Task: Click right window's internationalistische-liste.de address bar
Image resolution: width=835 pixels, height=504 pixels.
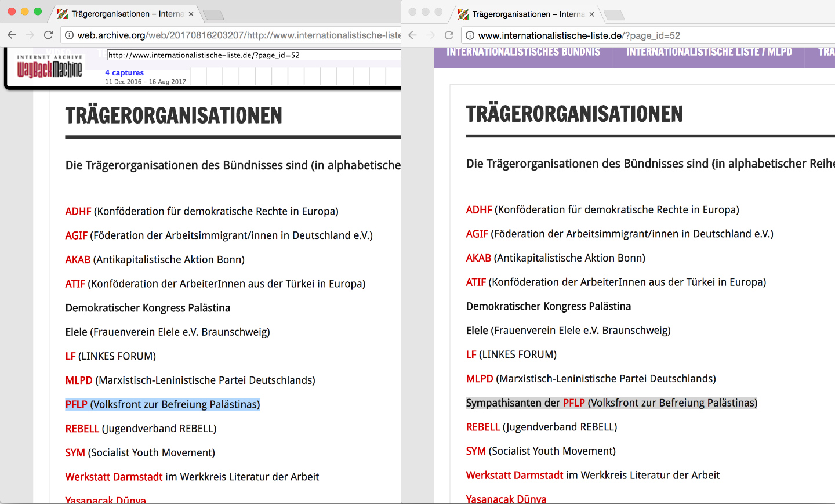Action: click(648, 35)
